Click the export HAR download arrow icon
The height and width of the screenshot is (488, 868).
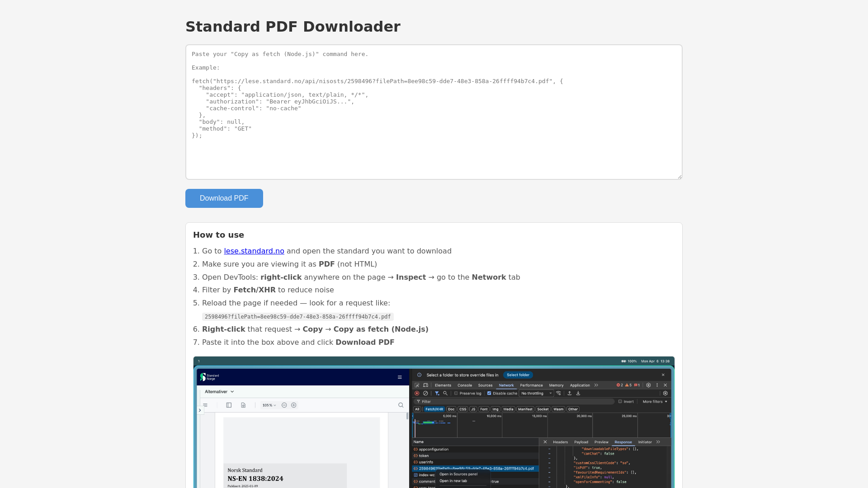point(578,394)
